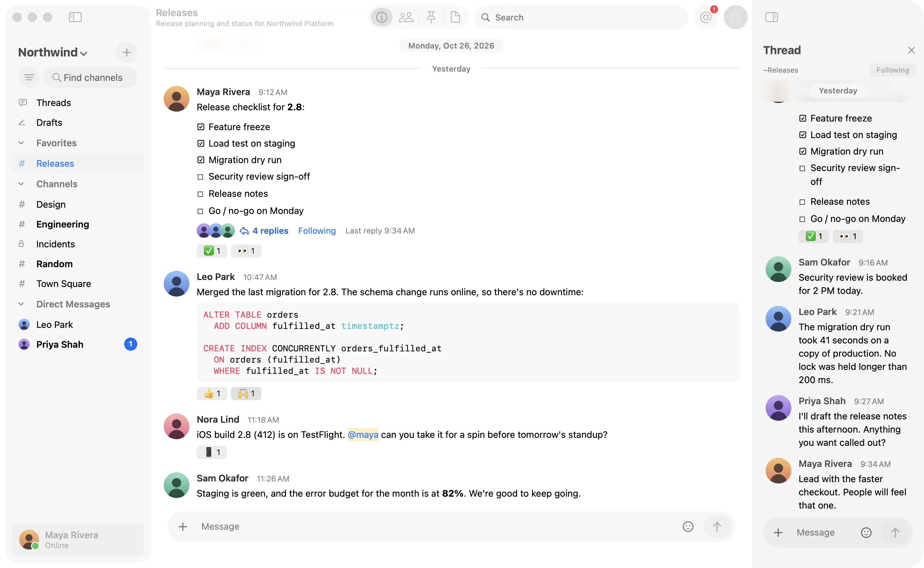Click the compose new message icon
Screen dimensions: 924x568
pos(735,17)
